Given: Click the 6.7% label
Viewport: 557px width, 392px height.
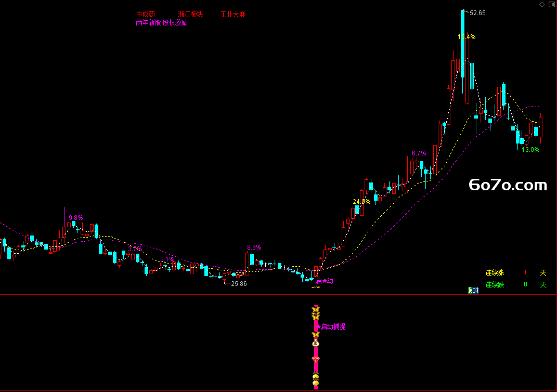Looking at the screenshot, I should click(419, 153).
